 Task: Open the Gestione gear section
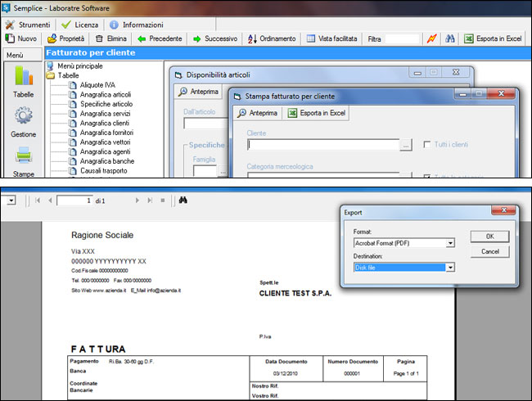tap(23, 123)
